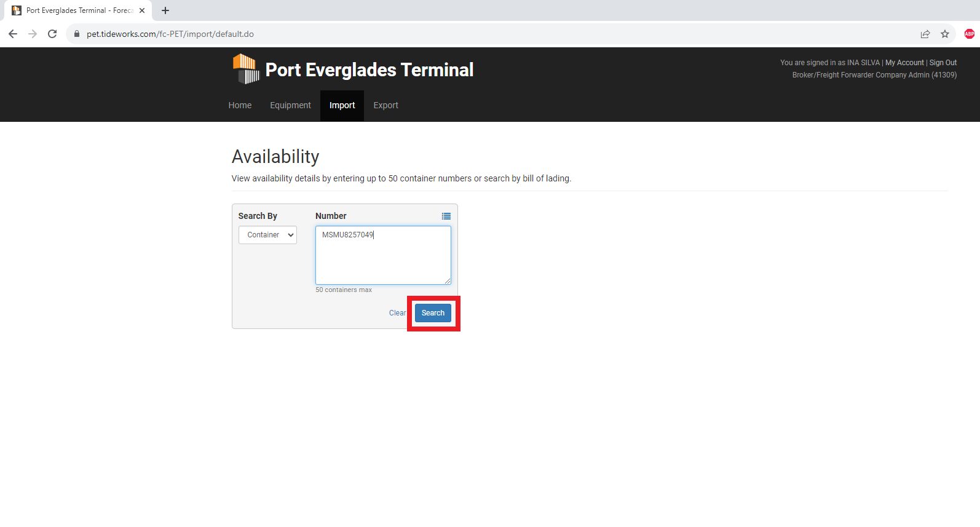Click the Port Everglades Terminal logo
Image resolution: width=980 pixels, height=527 pixels.
click(x=246, y=69)
